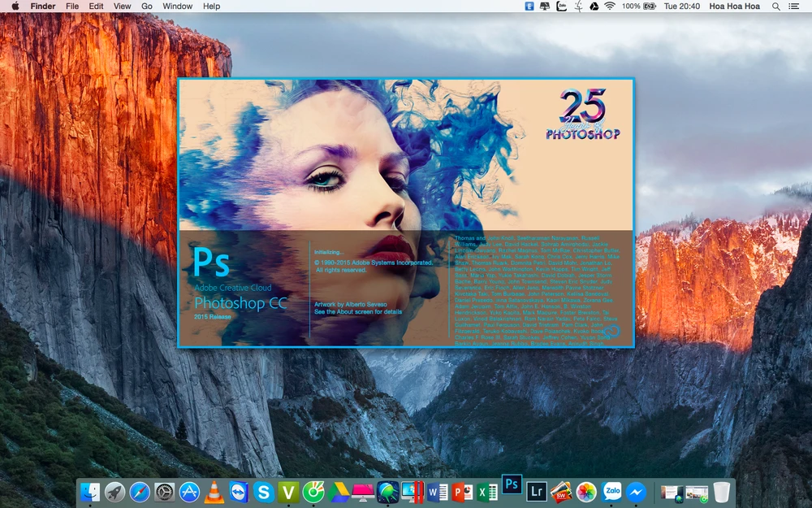Open Microsoft Word from the dock
Viewport: 812px width, 508px height.
click(438, 492)
